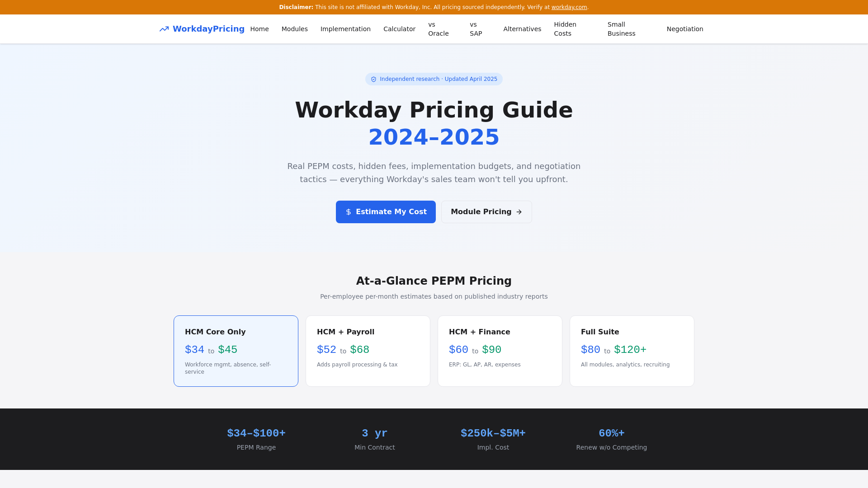The height and width of the screenshot is (488, 868).
Task: Click the 'Independent research · Updated April 2025' badge
Action: (x=434, y=79)
